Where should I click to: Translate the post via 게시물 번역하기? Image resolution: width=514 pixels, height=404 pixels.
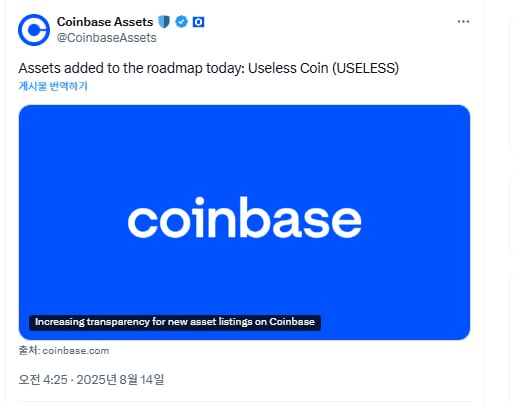(53, 86)
